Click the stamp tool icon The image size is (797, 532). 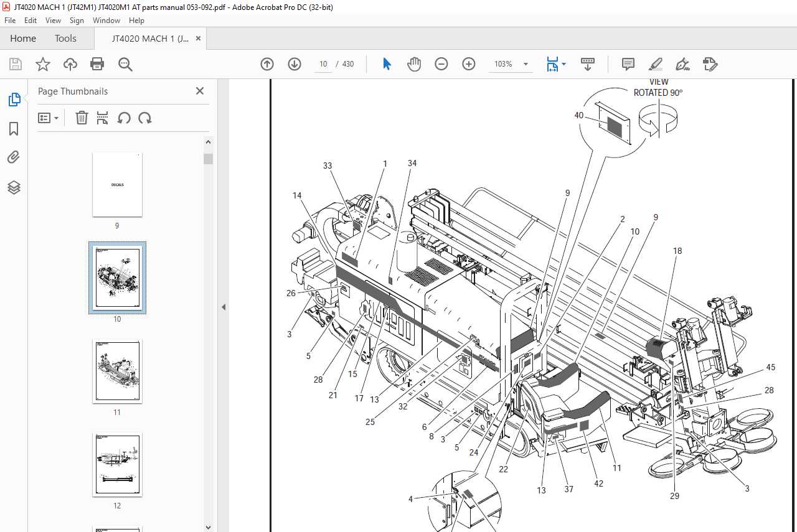coord(710,64)
